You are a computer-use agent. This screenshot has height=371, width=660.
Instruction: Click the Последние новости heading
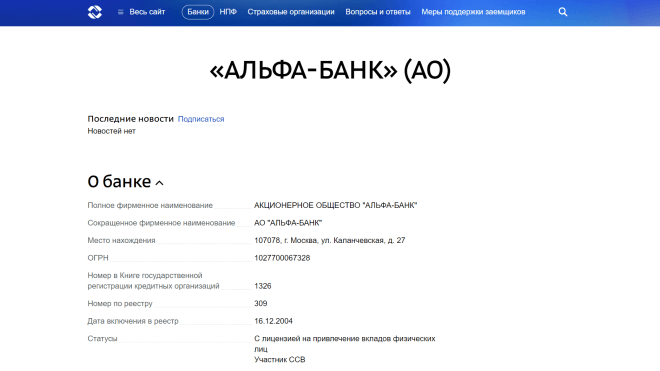pyautogui.click(x=130, y=119)
